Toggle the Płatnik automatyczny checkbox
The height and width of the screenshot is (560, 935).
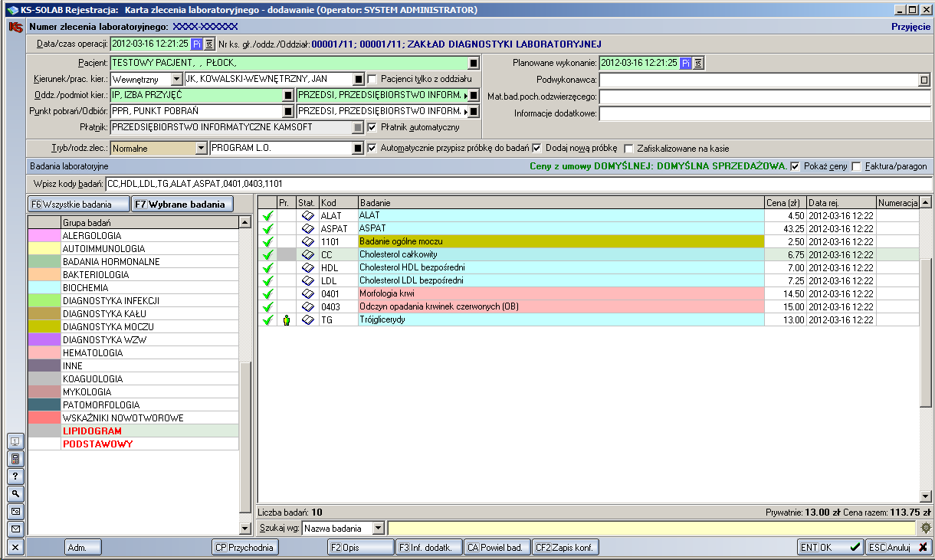pyautogui.click(x=372, y=127)
